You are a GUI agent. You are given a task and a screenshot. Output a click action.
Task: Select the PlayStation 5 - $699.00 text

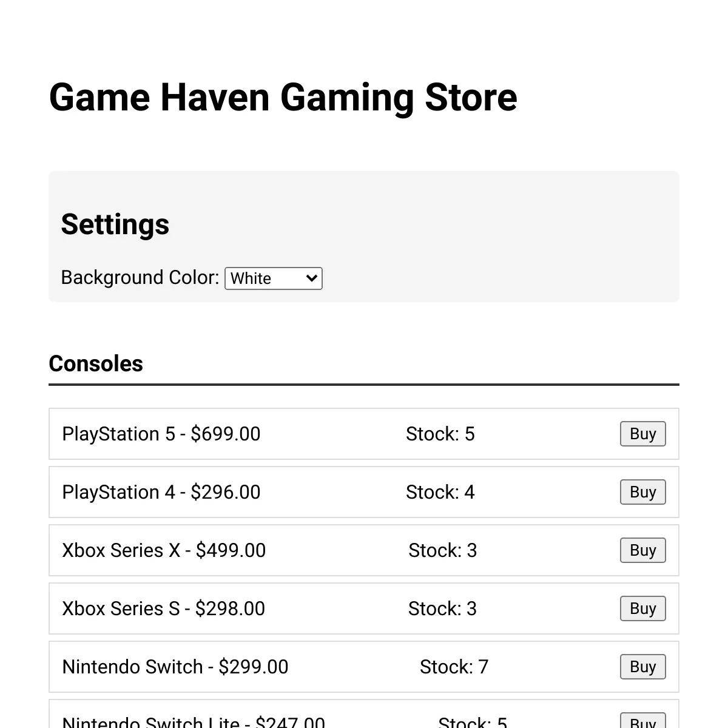161,434
